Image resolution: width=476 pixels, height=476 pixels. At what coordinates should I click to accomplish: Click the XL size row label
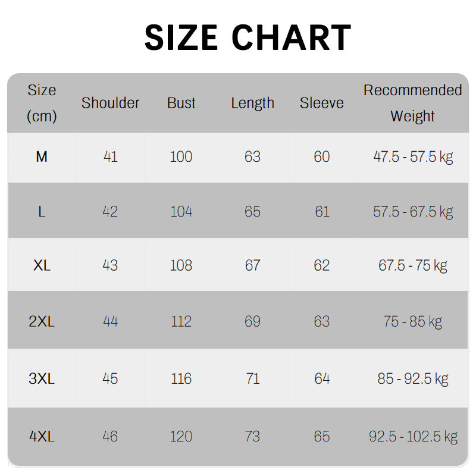click(42, 265)
